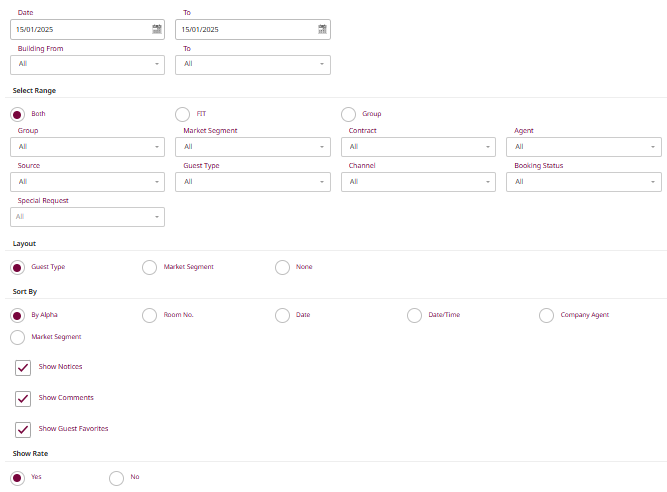Select the FIT range radio button
667x492 pixels.
(x=182, y=114)
